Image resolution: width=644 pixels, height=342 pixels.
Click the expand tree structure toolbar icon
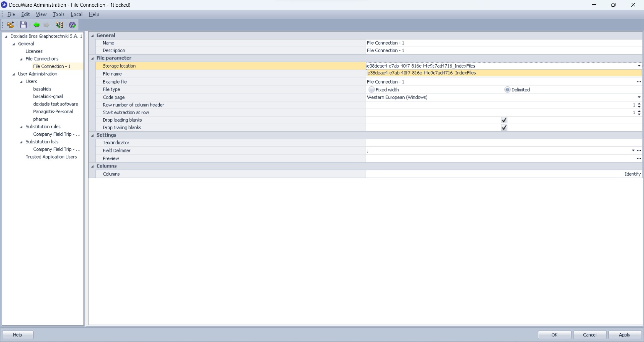60,25
